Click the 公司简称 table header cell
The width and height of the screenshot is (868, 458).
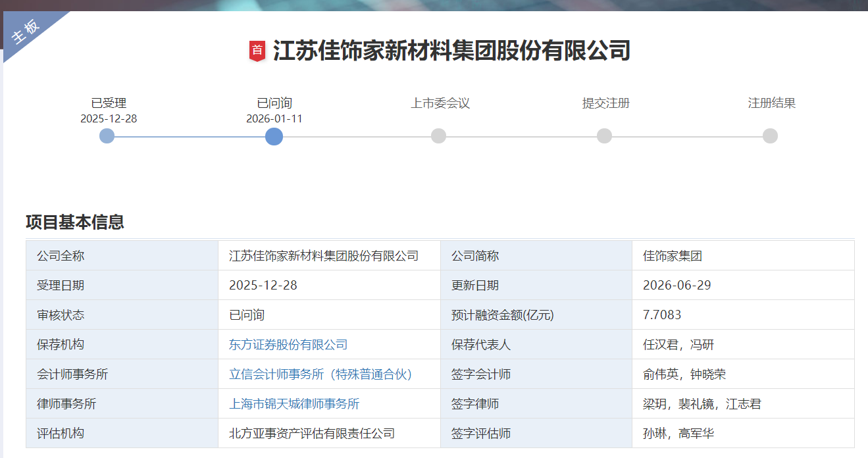coord(536,256)
